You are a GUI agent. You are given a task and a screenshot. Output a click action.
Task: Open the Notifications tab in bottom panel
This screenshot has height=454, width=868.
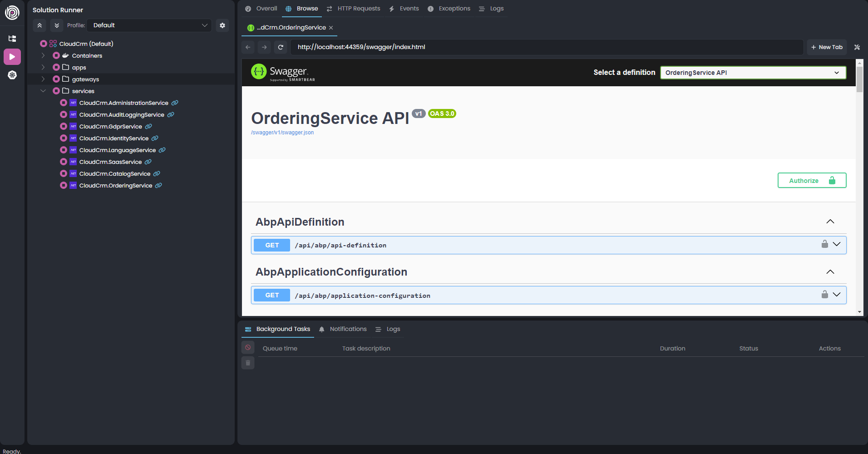coord(348,329)
